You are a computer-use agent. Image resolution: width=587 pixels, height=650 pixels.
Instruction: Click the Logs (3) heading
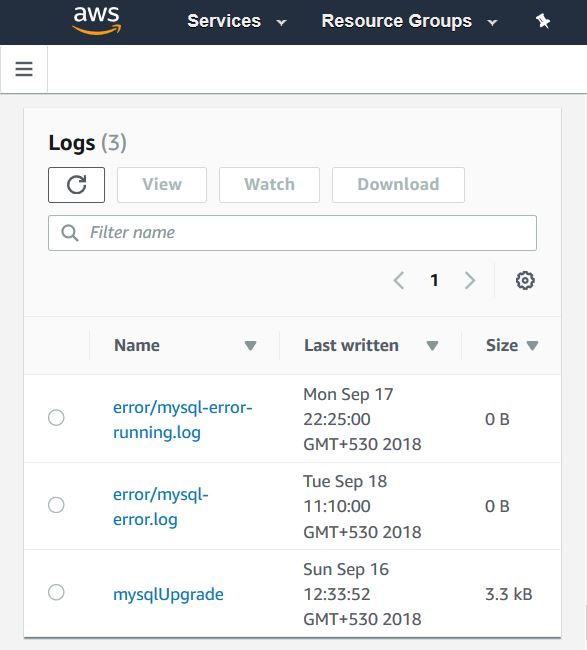click(87, 143)
